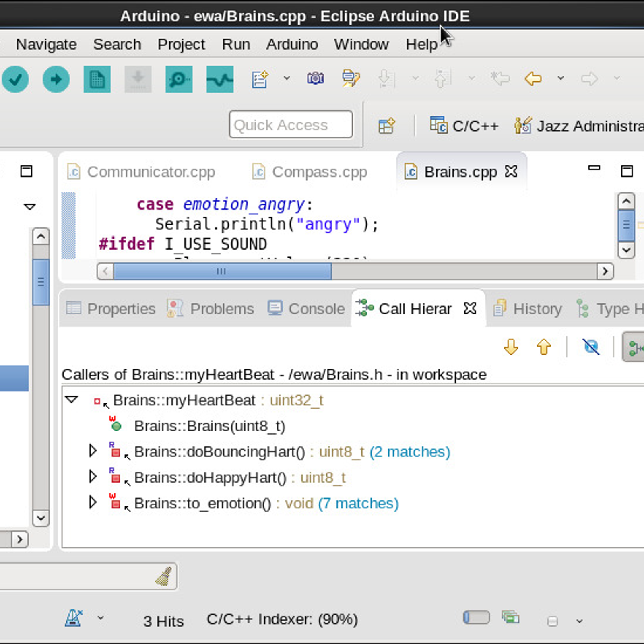The height and width of the screenshot is (644, 644).
Task: Click the Quick Access field
Action: (291, 125)
